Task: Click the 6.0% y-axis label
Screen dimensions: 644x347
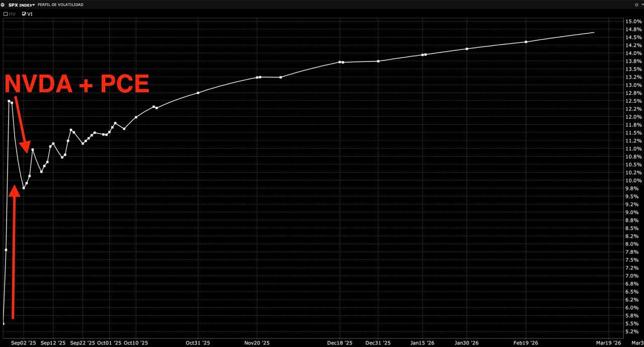Action: point(633,307)
